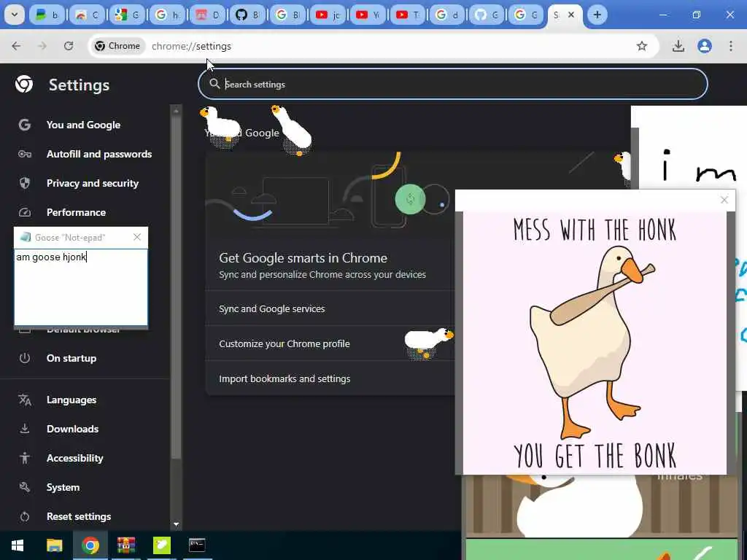
Task: Open On startup settings section
Action: (71, 358)
